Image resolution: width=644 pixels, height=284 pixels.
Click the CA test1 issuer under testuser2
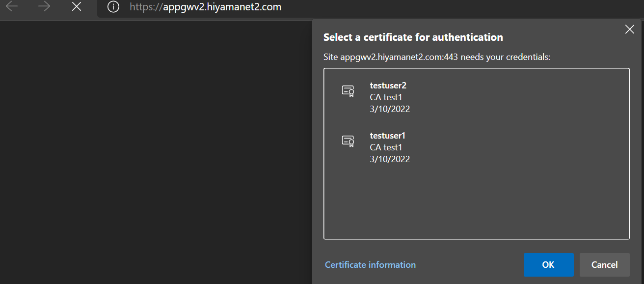point(386,97)
